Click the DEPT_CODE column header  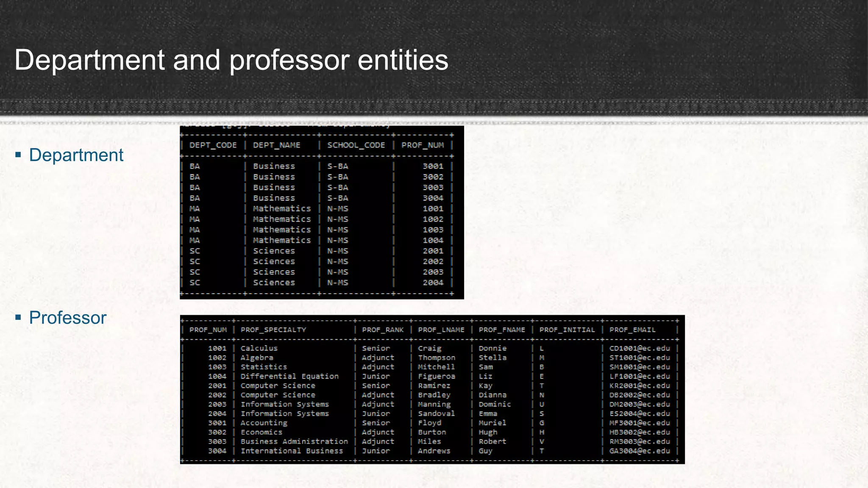pyautogui.click(x=213, y=145)
